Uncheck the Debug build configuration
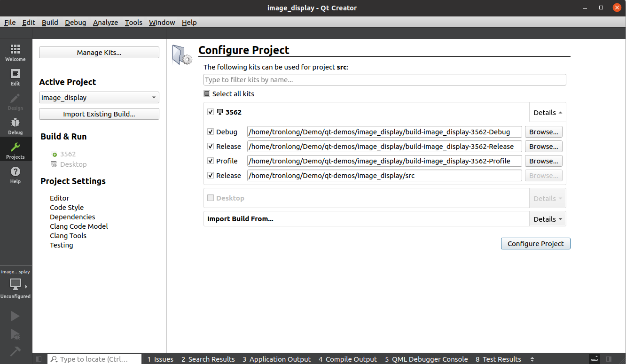Viewport: 626px width, 364px height. pyautogui.click(x=210, y=132)
